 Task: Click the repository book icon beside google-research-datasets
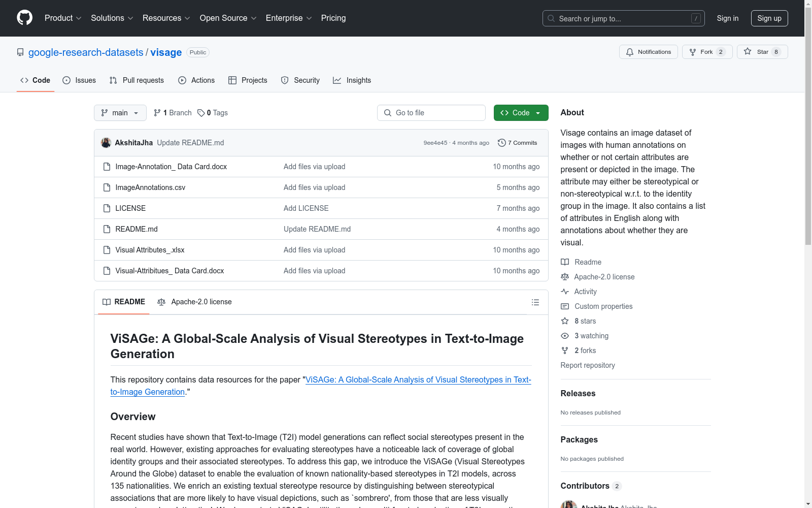(x=20, y=52)
